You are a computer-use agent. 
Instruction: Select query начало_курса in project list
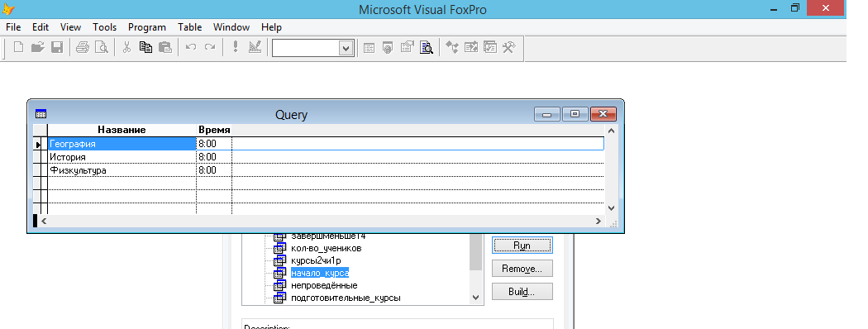[319, 273]
